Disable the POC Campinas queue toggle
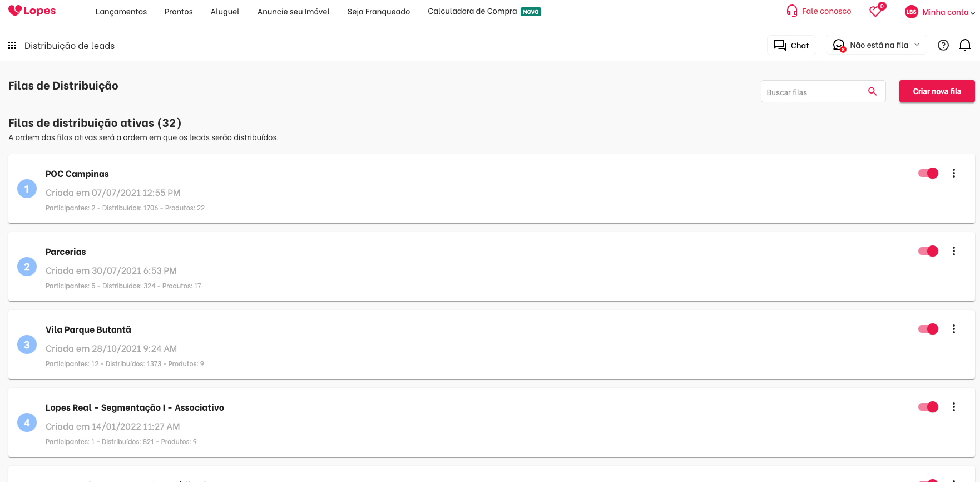 [928, 173]
